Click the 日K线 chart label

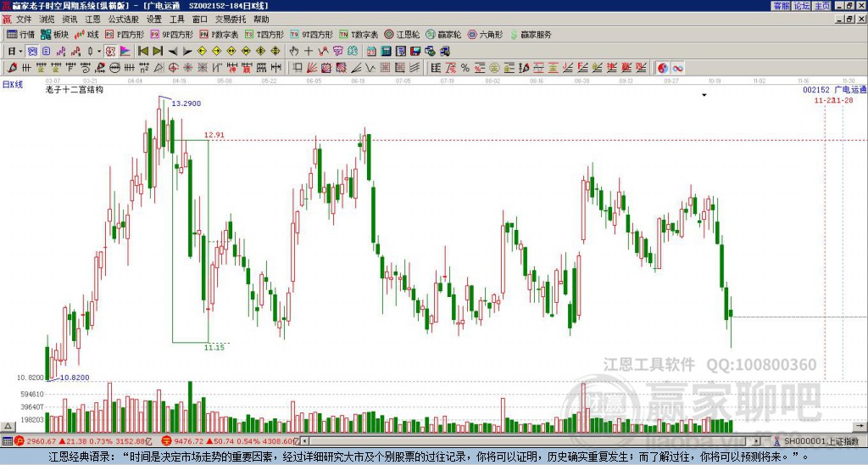13,85
